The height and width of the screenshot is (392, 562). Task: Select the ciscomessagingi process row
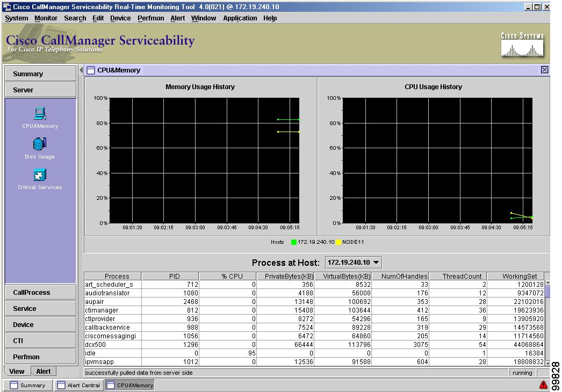click(314, 336)
